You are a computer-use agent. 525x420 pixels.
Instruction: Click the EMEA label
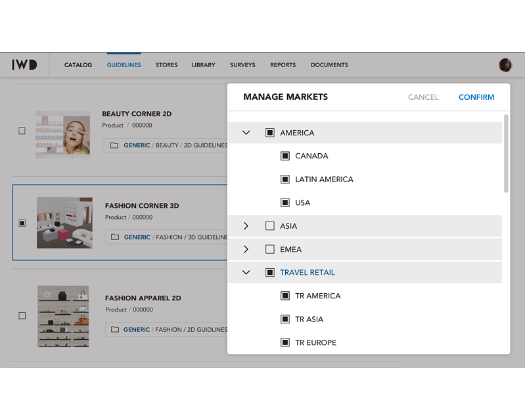click(x=290, y=249)
